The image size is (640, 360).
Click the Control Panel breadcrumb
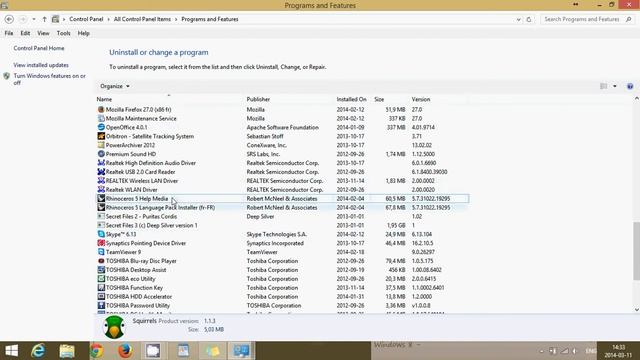coord(86,19)
